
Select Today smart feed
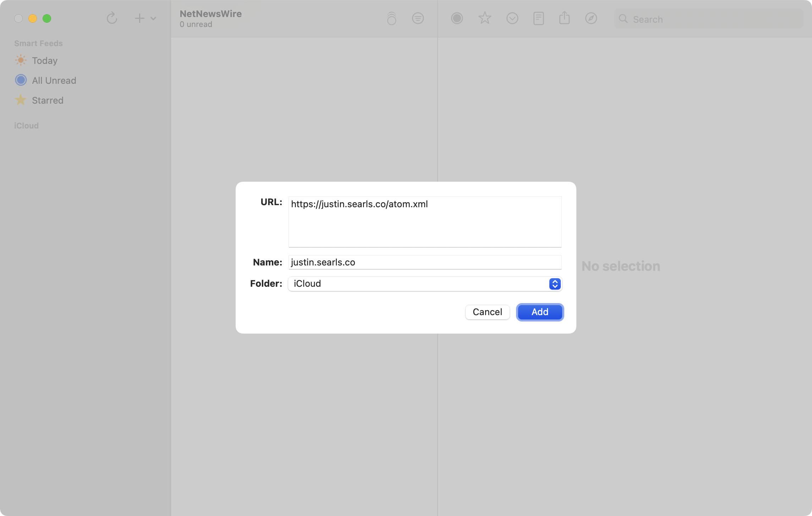[45, 61]
